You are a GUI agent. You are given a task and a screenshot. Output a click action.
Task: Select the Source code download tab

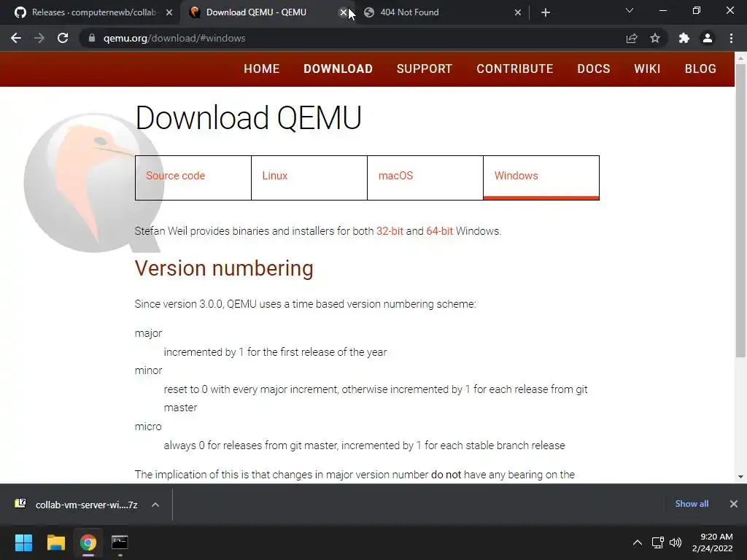pyautogui.click(x=193, y=178)
